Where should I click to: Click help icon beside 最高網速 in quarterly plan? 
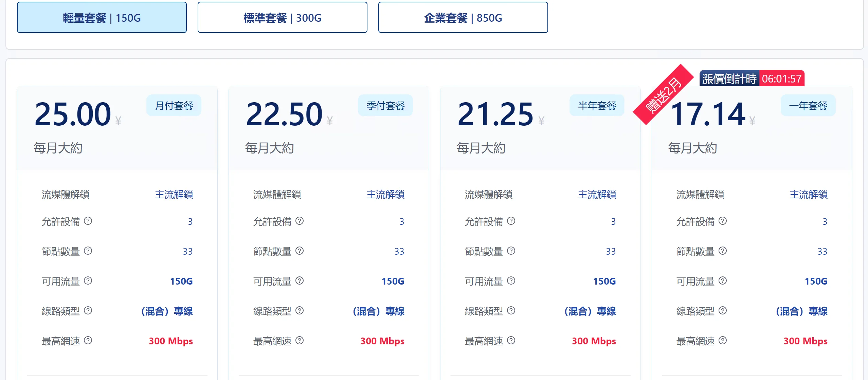[300, 341]
